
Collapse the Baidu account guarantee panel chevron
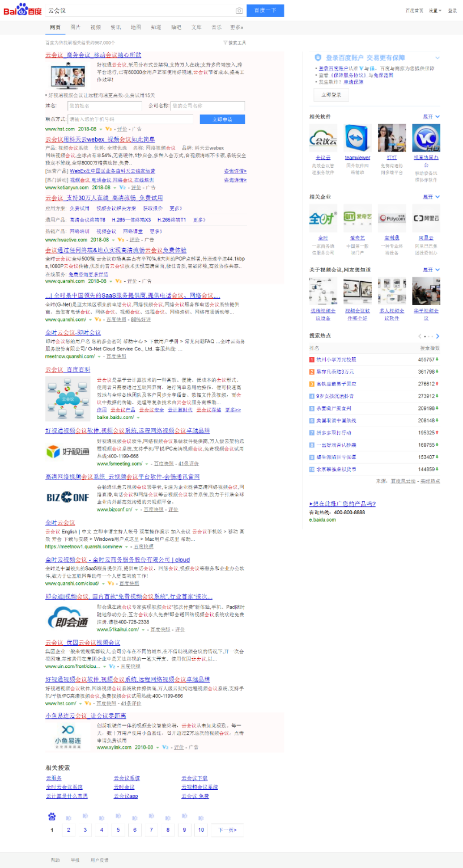tap(437, 58)
